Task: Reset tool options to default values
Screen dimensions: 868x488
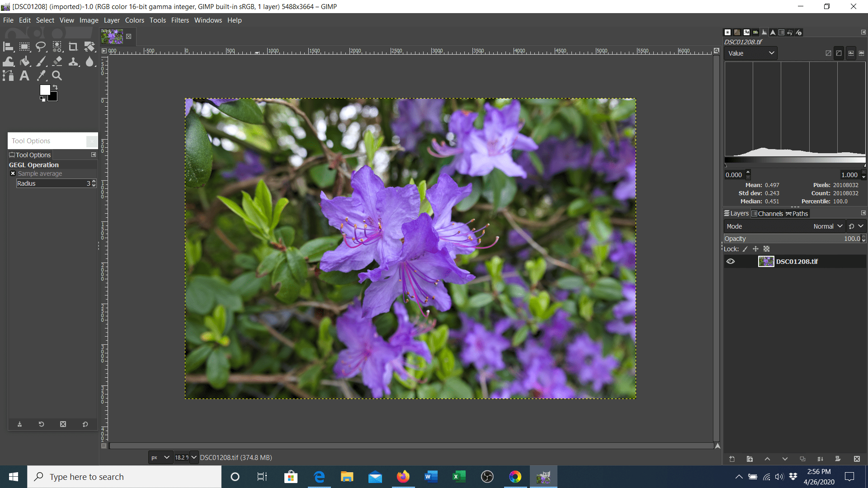Action: (x=85, y=424)
